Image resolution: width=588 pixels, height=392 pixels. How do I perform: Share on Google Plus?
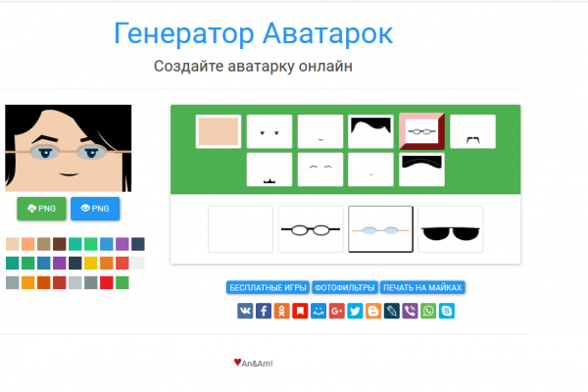(x=337, y=311)
